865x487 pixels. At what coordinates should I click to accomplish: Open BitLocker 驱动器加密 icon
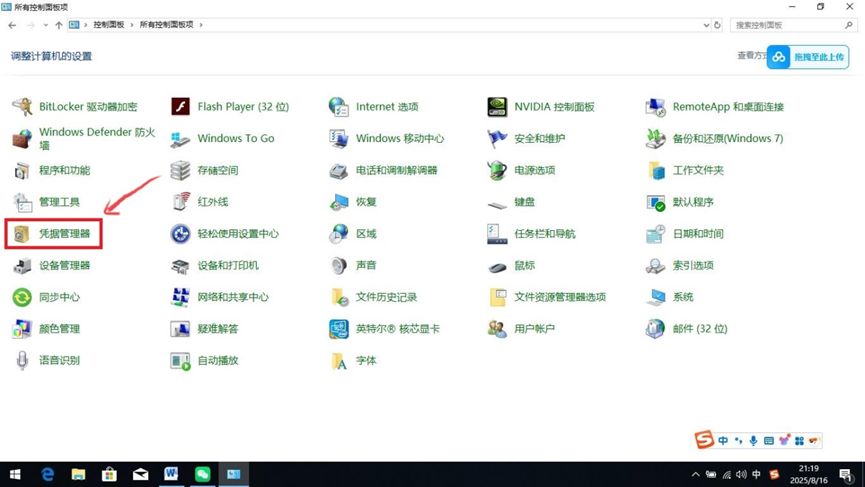point(23,106)
